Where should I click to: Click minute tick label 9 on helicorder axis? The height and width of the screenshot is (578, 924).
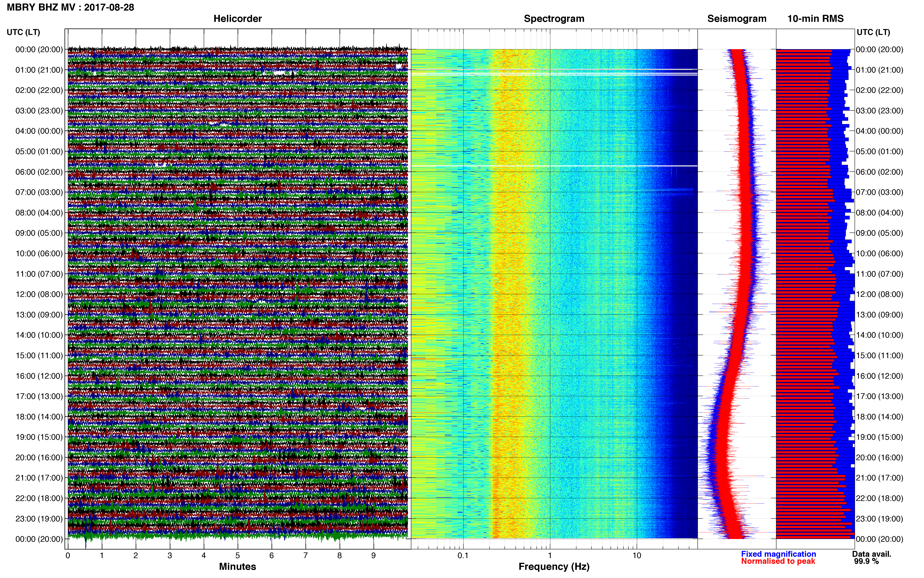(373, 556)
